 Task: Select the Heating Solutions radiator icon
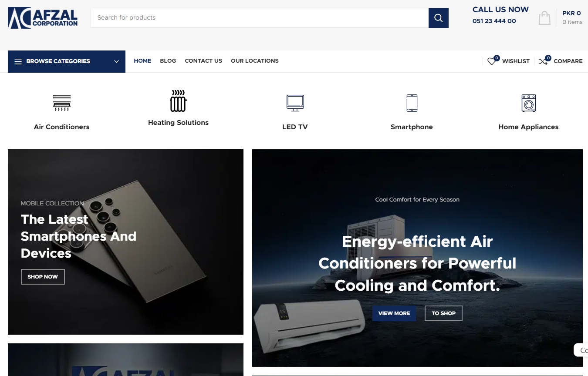click(x=178, y=101)
